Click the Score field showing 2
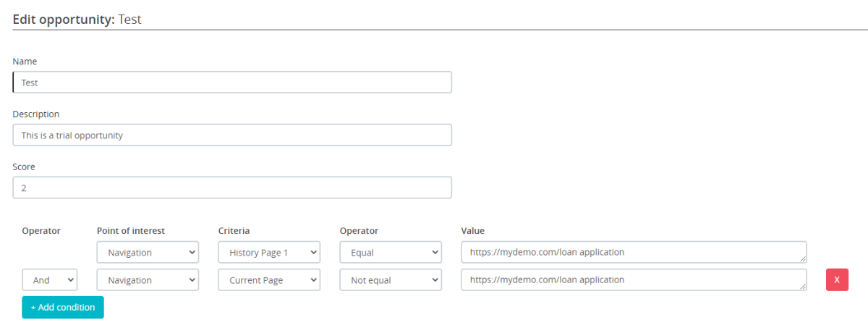The height and width of the screenshot is (328, 868). point(231,188)
